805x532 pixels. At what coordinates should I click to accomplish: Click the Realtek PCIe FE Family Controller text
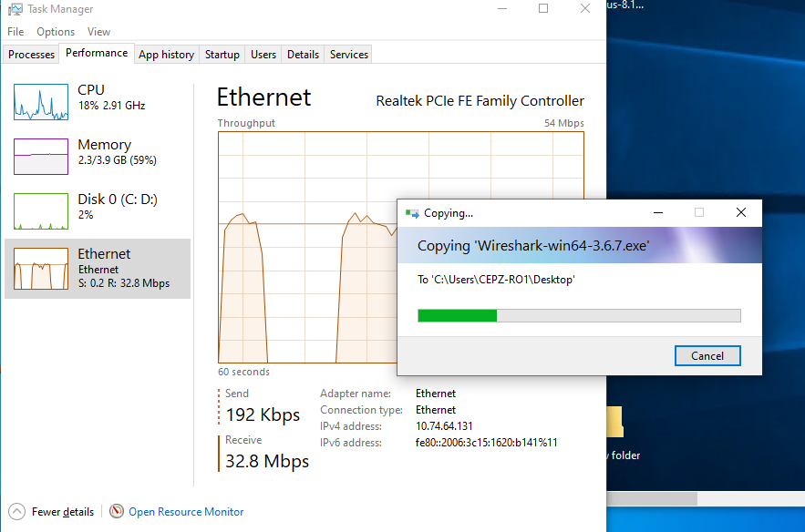point(480,101)
